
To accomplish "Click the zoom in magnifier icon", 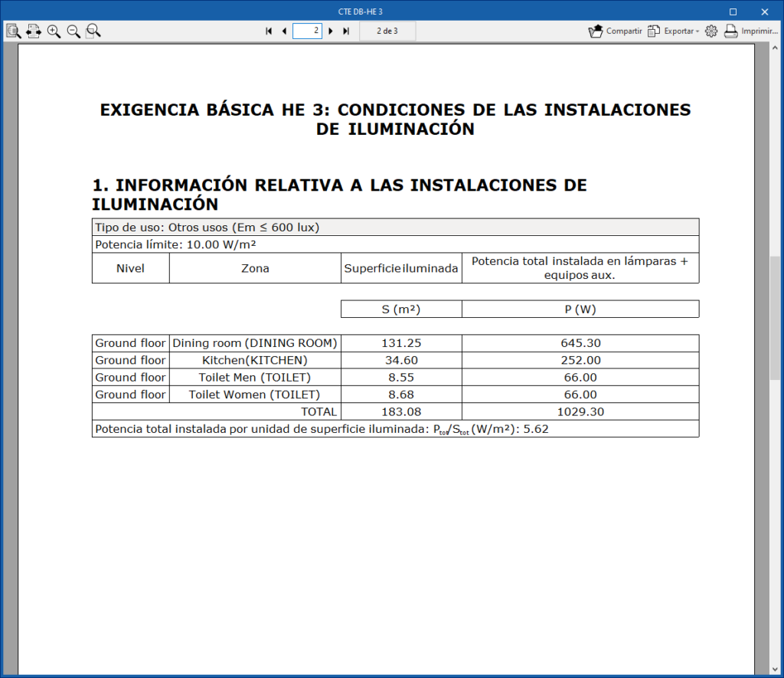I will pyautogui.click(x=54, y=31).
